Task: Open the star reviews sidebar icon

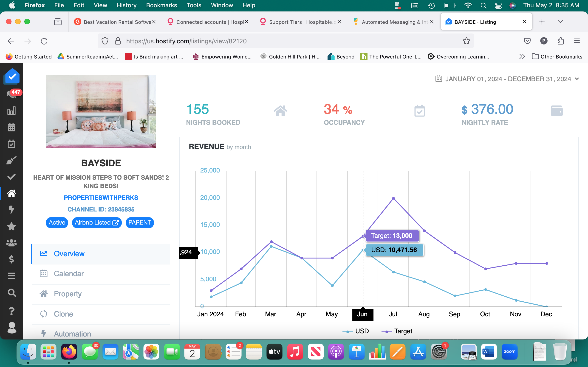Action: click(11, 226)
